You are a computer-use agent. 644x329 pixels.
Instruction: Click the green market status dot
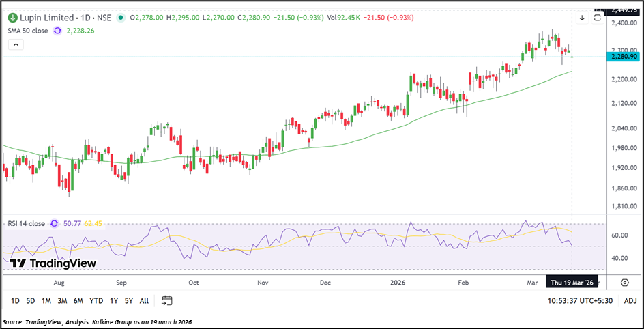tap(121, 18)
